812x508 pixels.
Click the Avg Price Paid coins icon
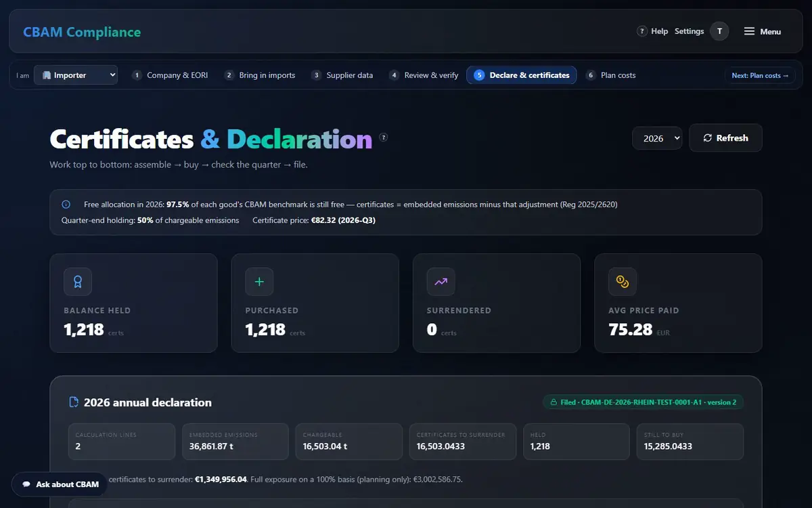pos(622,282)
